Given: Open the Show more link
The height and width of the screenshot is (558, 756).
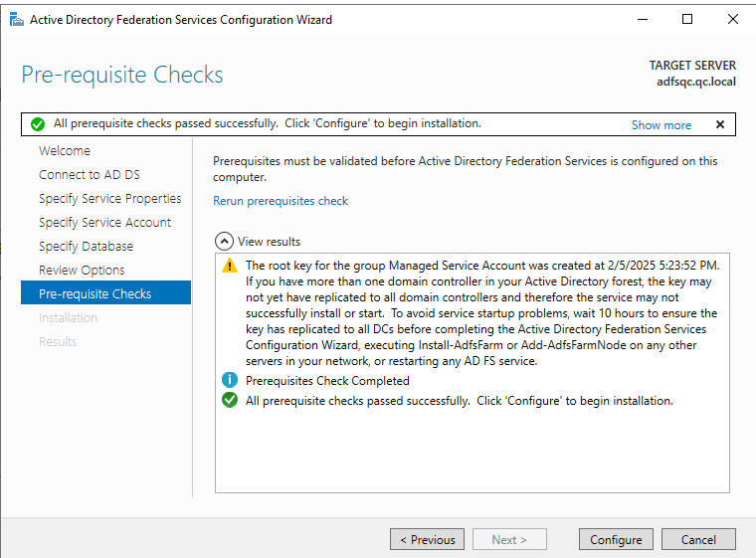Looking at the screenshot, I should tap(661, 125).
